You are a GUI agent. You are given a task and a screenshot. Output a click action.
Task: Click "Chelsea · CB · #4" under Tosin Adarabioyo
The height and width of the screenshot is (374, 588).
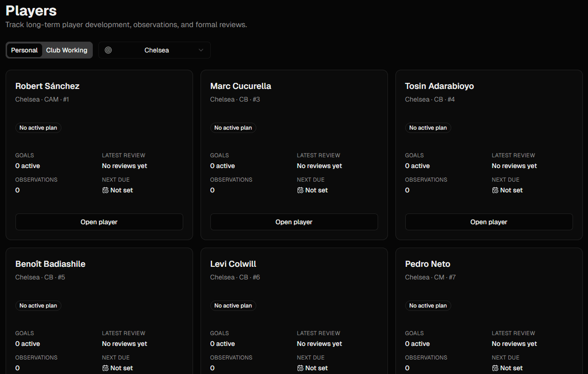[430, 99]
